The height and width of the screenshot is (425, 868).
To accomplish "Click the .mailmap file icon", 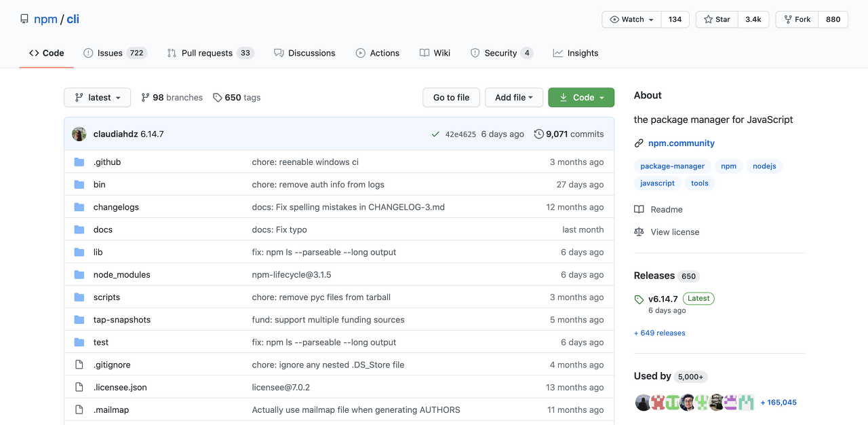I will (79, 410).
